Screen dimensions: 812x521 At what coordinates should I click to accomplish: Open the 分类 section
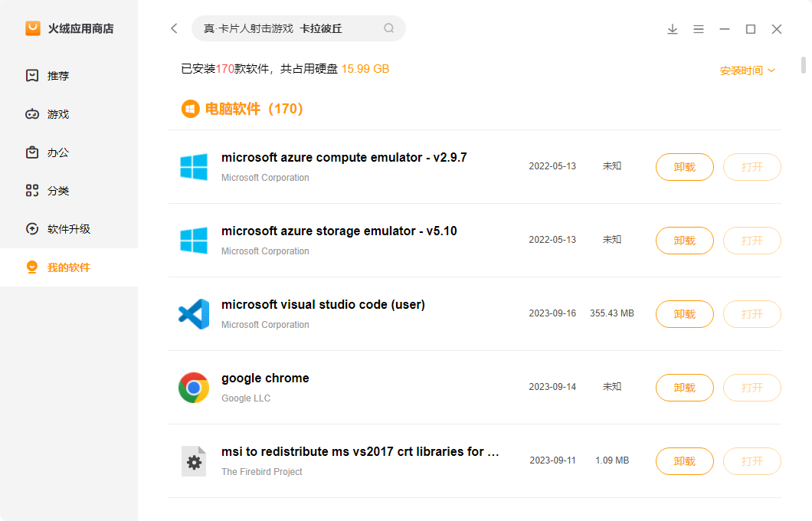tap(69, 191)
